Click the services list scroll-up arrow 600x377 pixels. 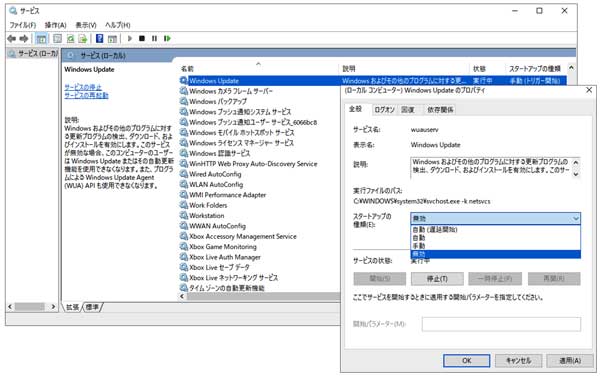(x=571, y=68)
